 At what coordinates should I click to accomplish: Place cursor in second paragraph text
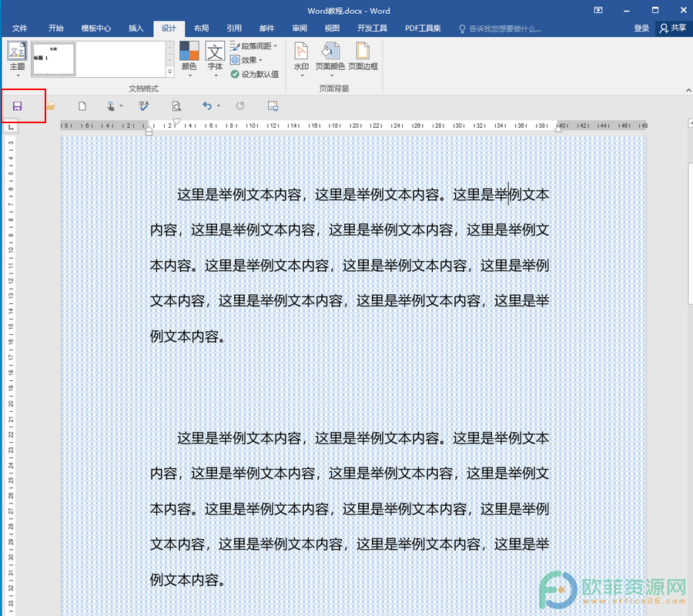349,509
